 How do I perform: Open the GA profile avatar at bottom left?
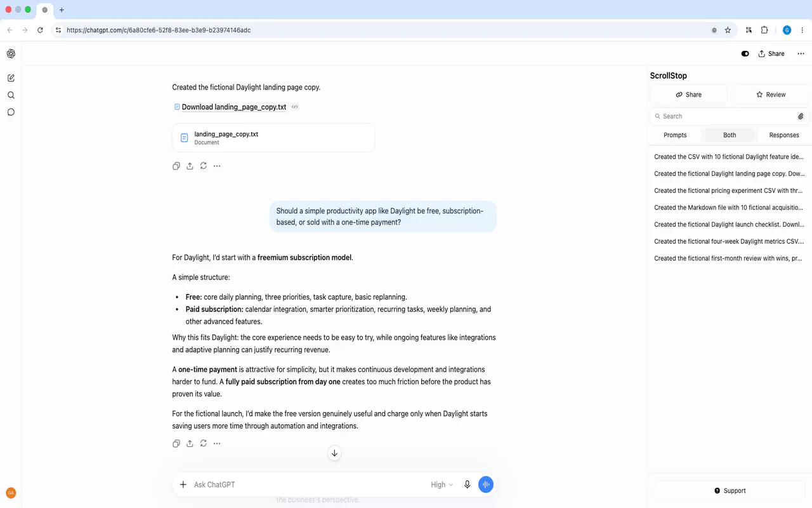(x=11, y=493)
